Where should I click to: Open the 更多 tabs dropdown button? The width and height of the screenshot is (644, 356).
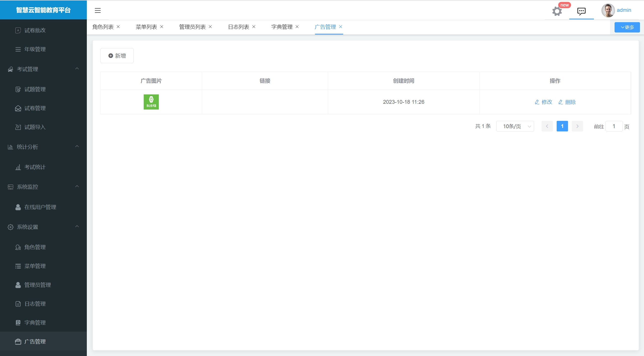627,27
